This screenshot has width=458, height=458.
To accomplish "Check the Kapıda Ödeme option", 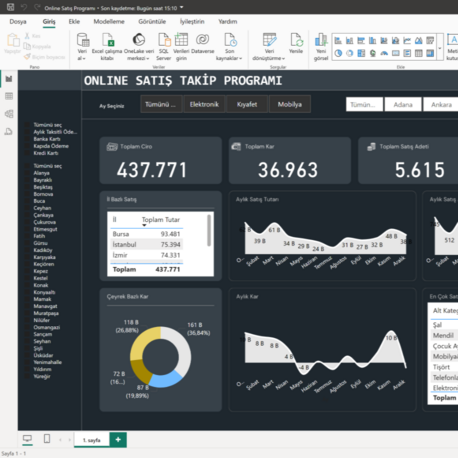I will tap(27, 146).
